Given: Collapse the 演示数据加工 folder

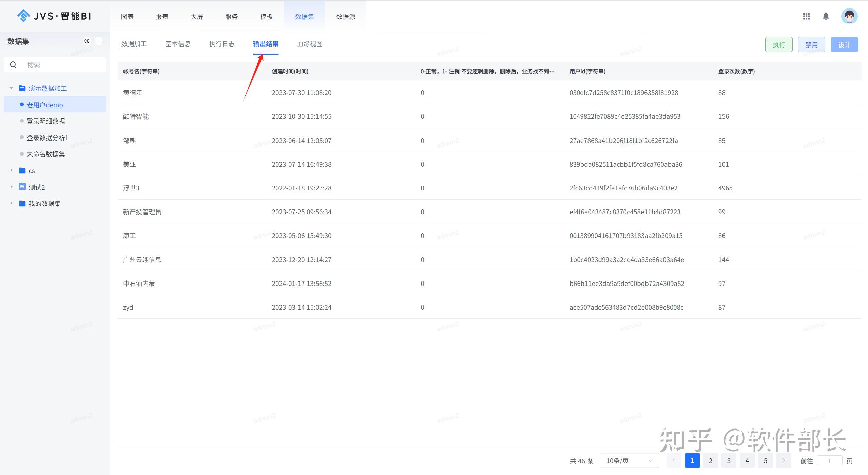Looking at the screenshot, I should pyautogui.click(x=11, y=88).
